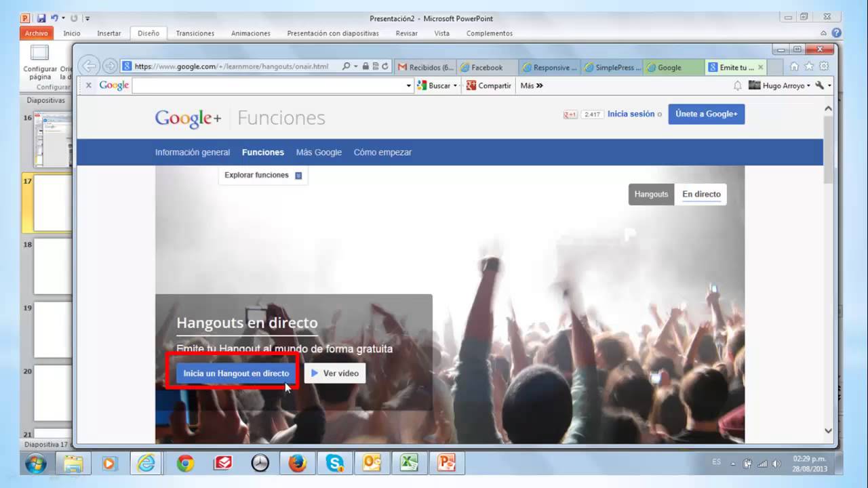The width and height of the screenshot is (868, 488).
Task: Click the Únete a Google+ button
Action: coord(706,114)
